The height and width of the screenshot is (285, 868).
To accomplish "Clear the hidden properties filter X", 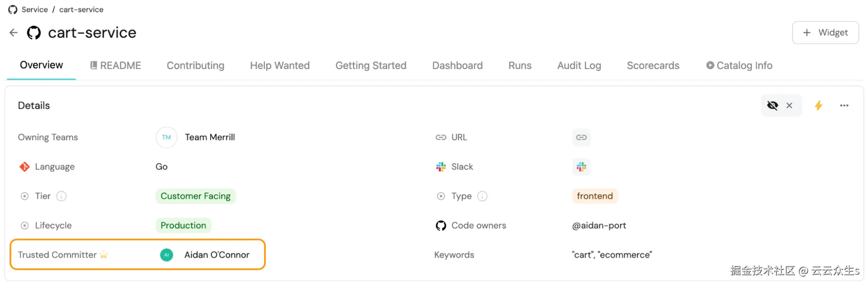I will (x=789, y=105).
